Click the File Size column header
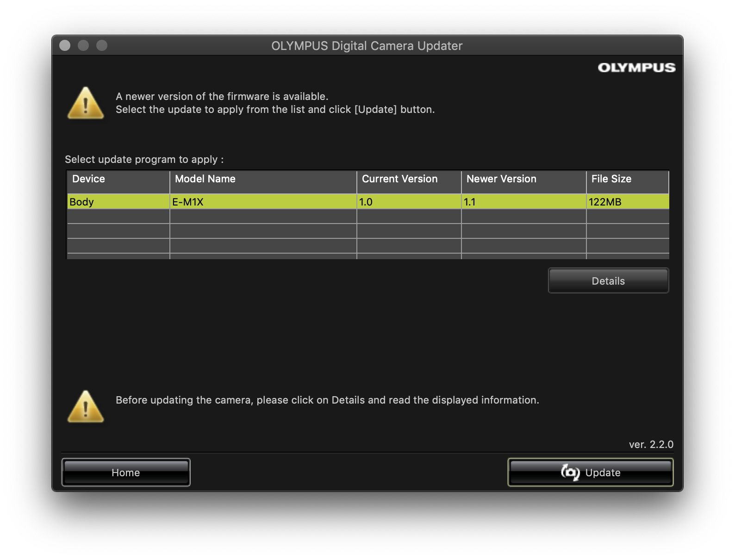This screenshot has width=735, height=560. 628,182
